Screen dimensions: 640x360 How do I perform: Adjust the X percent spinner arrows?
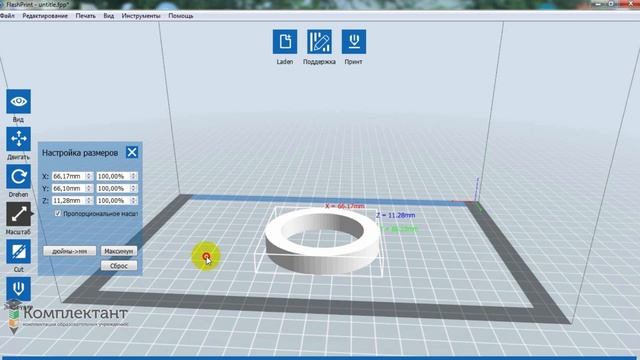(133, 176)
